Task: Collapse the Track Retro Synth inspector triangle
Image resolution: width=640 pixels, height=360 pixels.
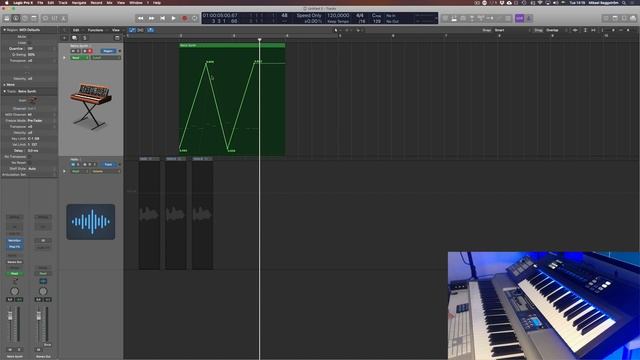Action: (x=4, y=91)
